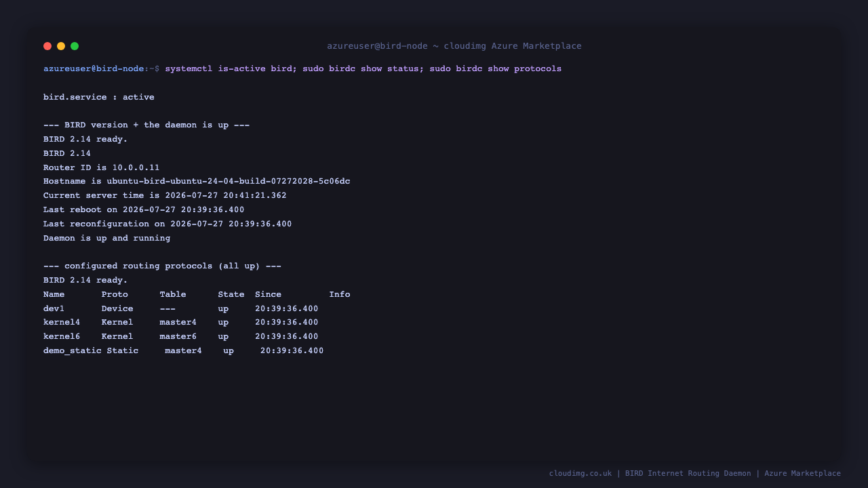The height and width of the screenshot is (488, 868).
Task: Click the 'State' column header
Action: click(x=231, y=295)
